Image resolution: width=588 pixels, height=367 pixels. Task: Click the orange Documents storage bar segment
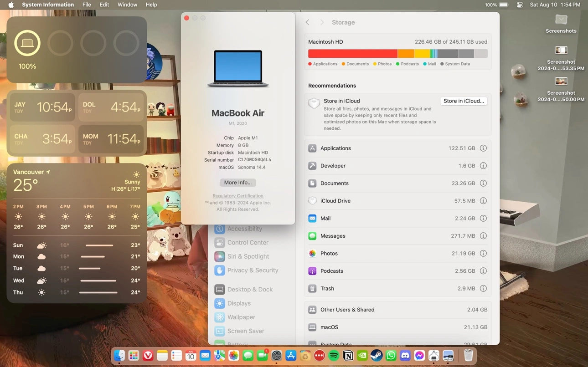point(406,54)
